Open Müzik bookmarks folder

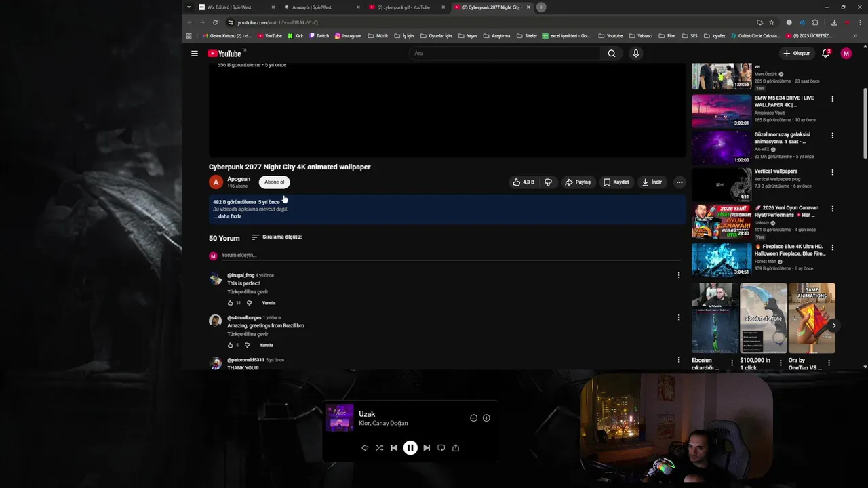tap(377, 36)
